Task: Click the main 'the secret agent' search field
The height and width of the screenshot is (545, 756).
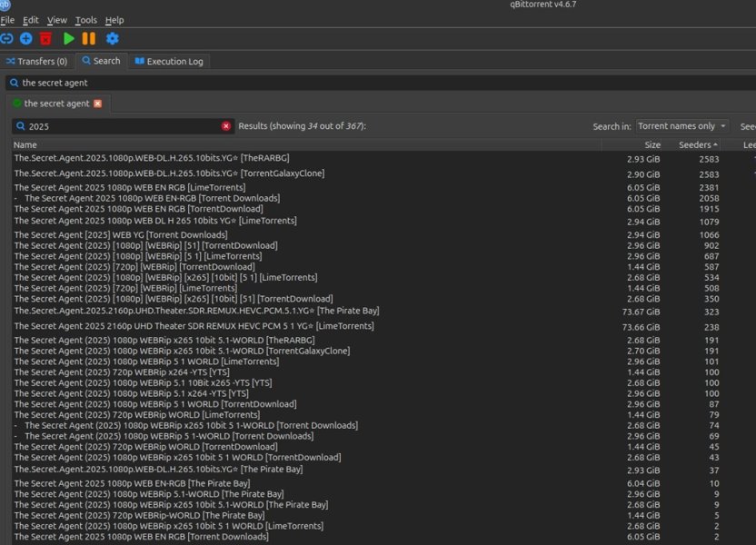Action: (x=363, y=83)
